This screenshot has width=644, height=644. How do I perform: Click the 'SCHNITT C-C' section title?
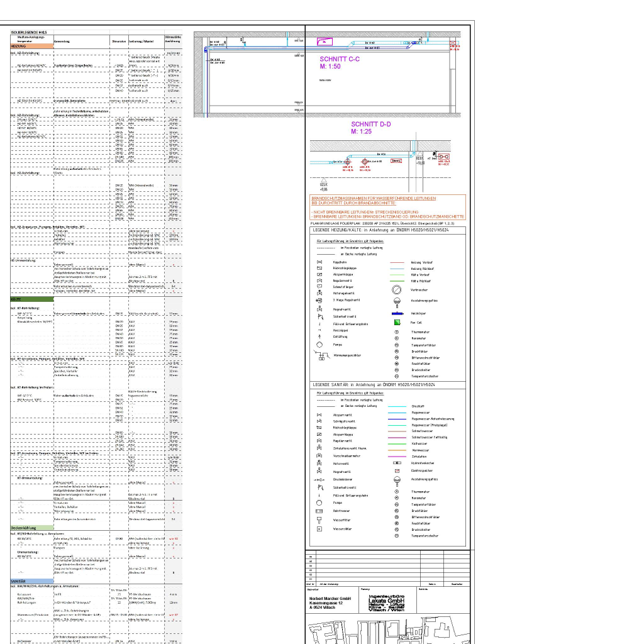pos(340,59)
